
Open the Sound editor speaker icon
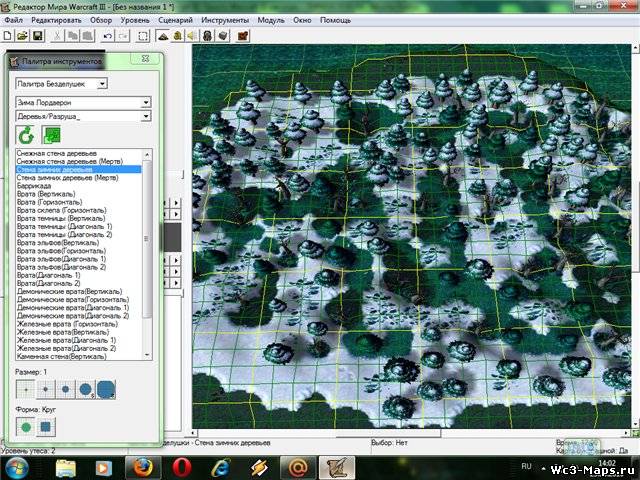[191, 35]
